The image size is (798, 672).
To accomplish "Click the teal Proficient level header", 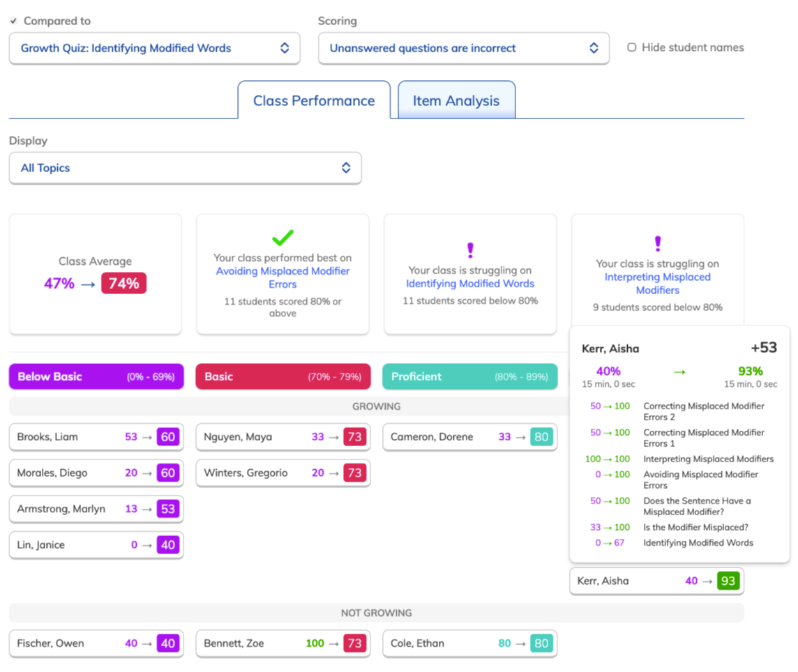I will tap(469, 376).
